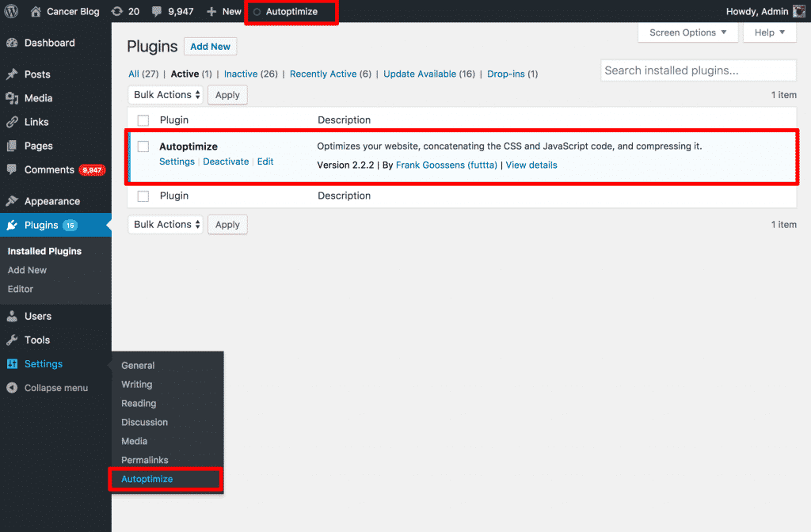Switch to the Inactive plugins filter

click(240, 74)
